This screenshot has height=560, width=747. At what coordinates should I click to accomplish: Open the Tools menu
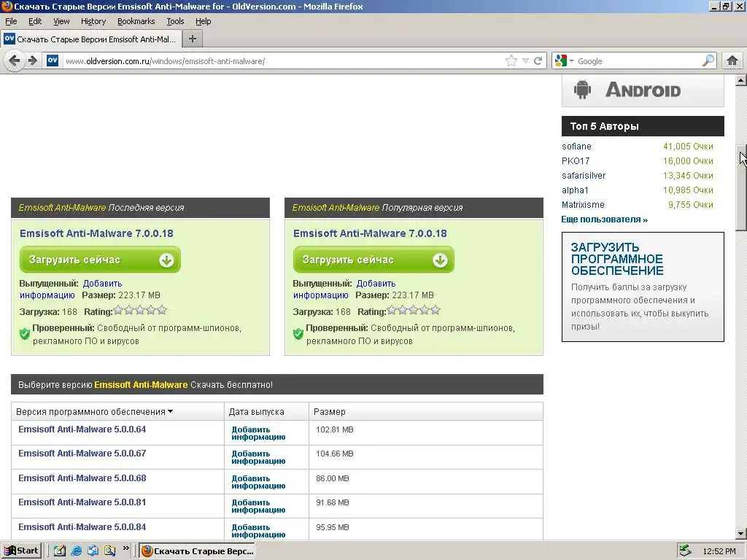click(175, 21)
